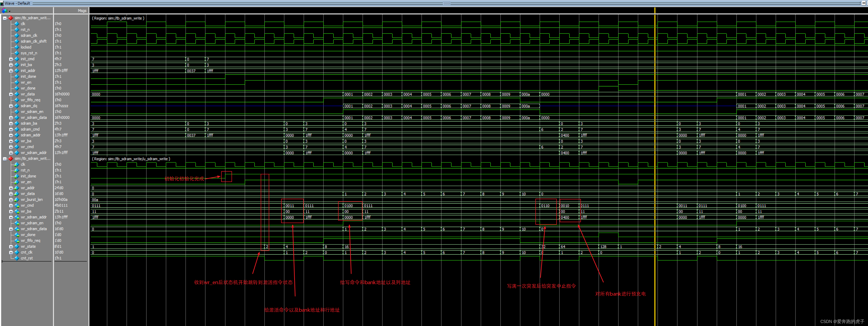Click the red group icon above sdram_clk
The image size is (868, 326).
(10, 18)
